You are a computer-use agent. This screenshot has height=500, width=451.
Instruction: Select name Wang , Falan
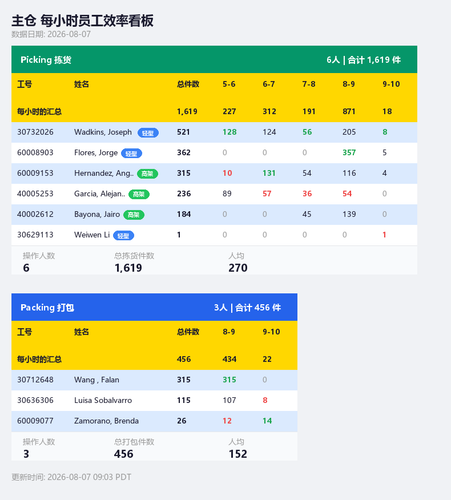(x=97, y=380)
